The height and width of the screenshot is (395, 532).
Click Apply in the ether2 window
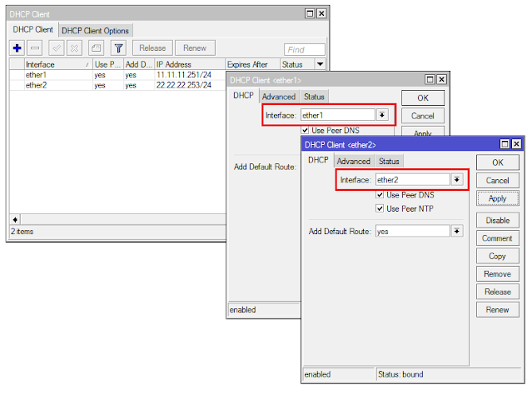(498, 198)
